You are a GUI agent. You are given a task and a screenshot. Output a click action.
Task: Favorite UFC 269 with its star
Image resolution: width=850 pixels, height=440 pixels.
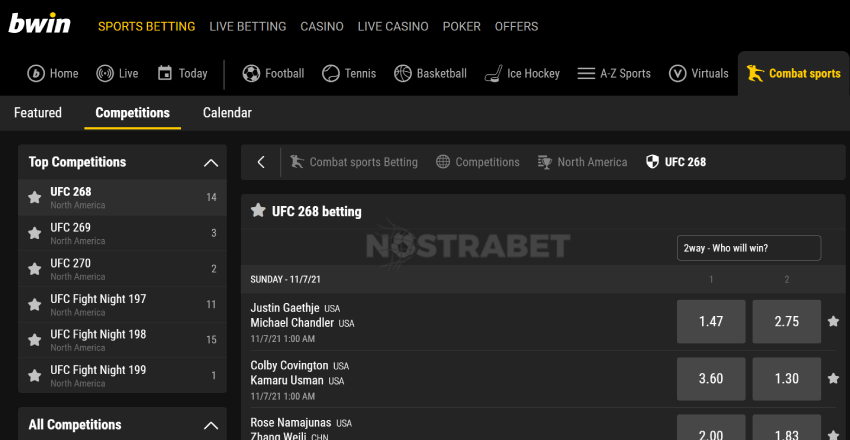35,233
